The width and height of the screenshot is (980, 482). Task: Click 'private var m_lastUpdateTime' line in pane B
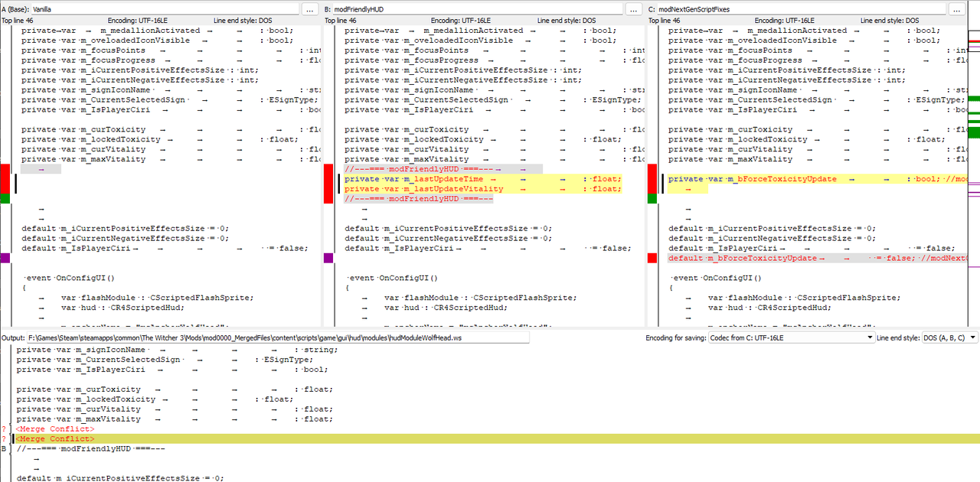click(x=482, y=179)
